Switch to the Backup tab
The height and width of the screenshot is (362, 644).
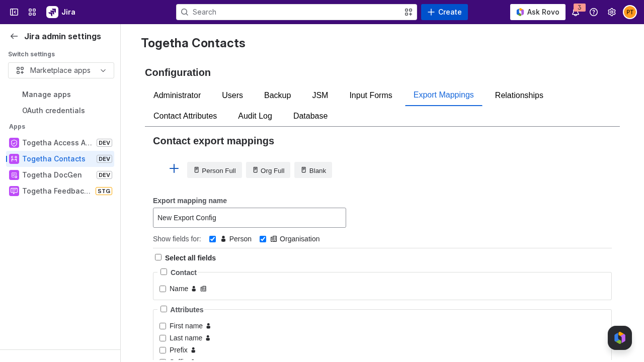tap(278, 96)
